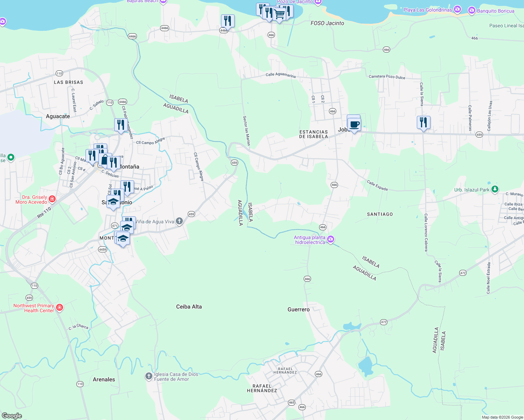The width and height of the screenshot is (524, 420).
Task: Click the shopping bag marker near Montaña
Action: [105, 160]
